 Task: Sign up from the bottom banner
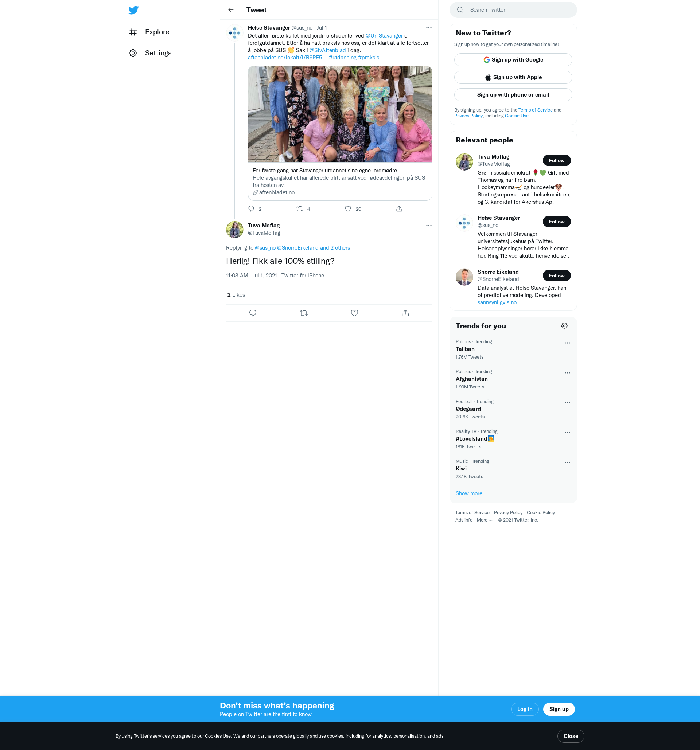click(559, 709)
